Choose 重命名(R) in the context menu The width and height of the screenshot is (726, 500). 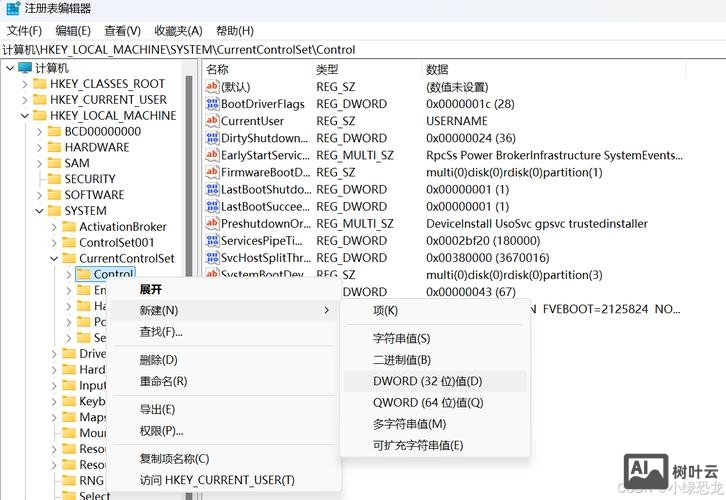click(x=224, y=381)
